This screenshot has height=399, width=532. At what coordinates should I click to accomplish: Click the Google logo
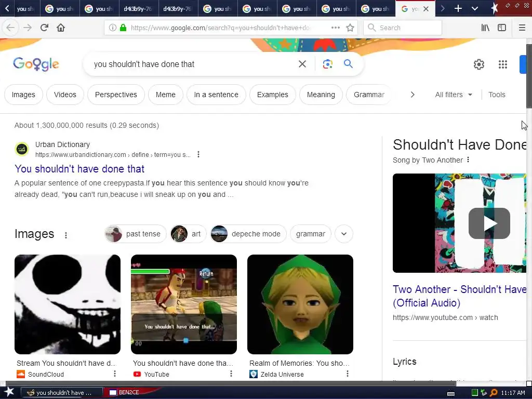36,64
